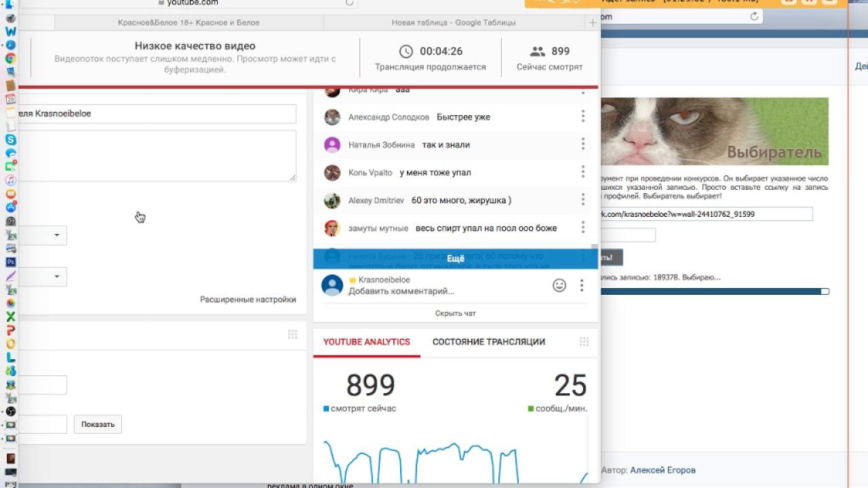Open the emoji picker in chat

559,285
